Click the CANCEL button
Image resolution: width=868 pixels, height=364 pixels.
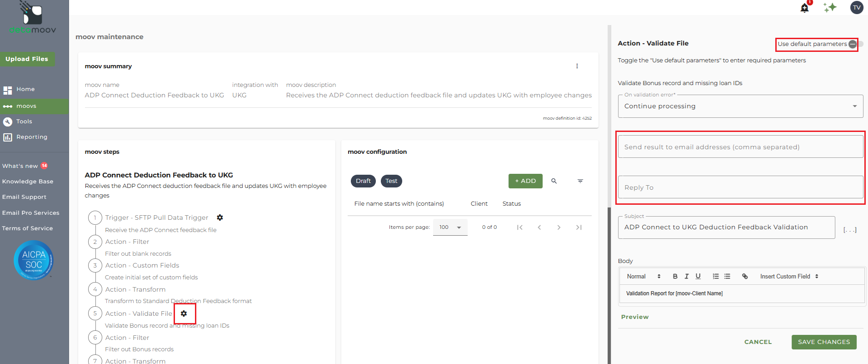point(758,342)
